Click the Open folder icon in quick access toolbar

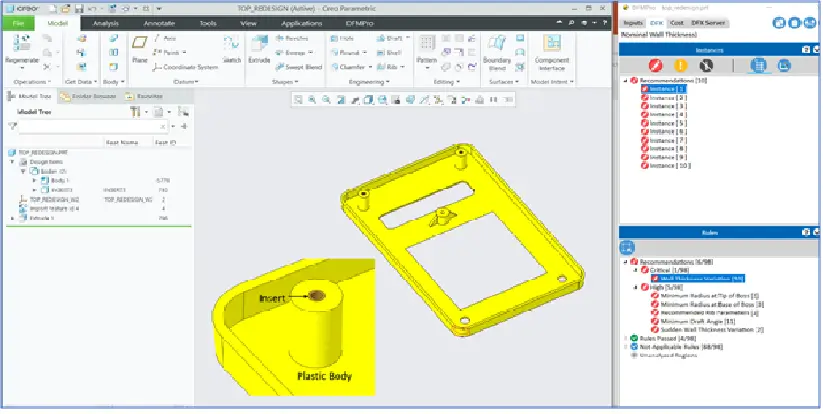coord(65,9)
